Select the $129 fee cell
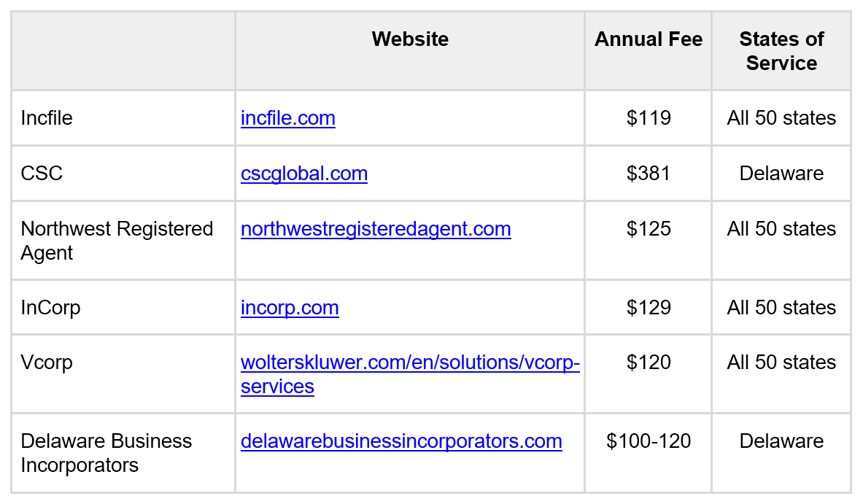Image resolution: width=863 pixels, height=504 pixels. tap(649, 308)
